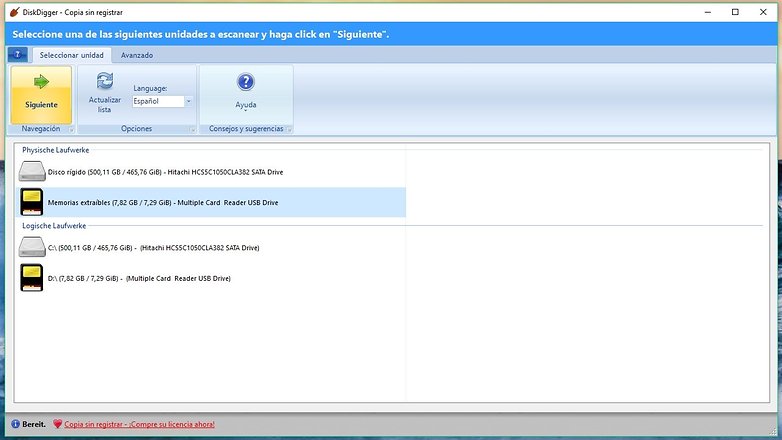The image size is (782, 440).
Task: Click the Actualizar lista refresh icon
Action: pos(105,81)
